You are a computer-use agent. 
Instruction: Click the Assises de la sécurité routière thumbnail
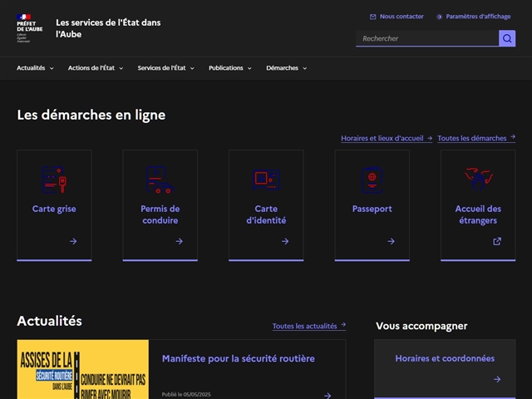tap(83, 369)
